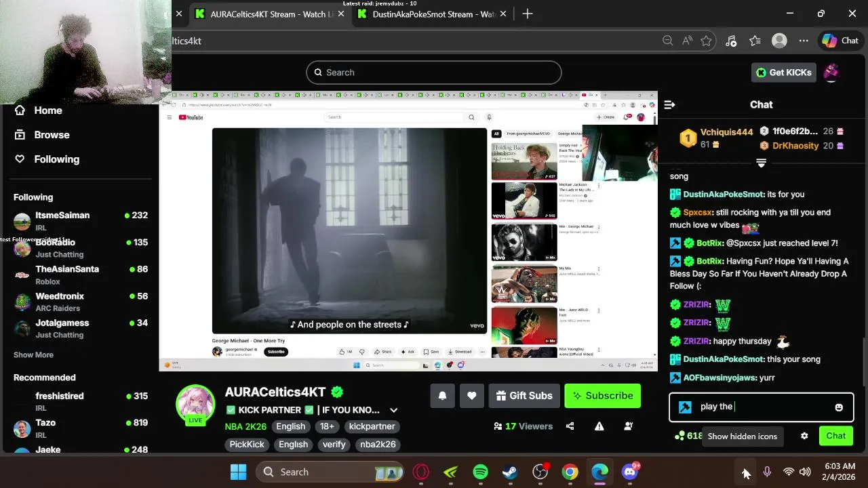Collapse the chat panel with arrow icon
Viewport: 868px width, 488px height.
tap(669, 104)
